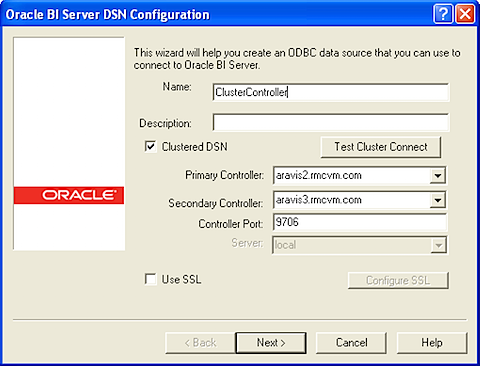Viewport: 480px width, 366px height.
Task: Click the Secondary Controller label
Action: coord(216,203)
